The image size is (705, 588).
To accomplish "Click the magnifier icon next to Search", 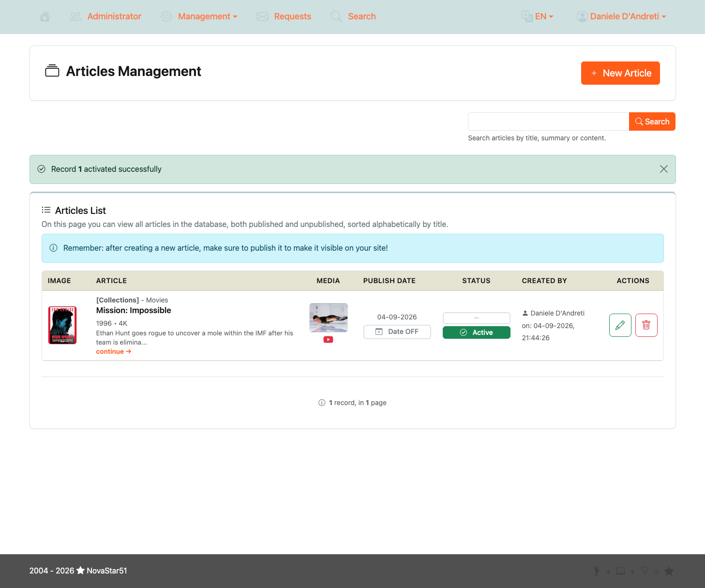I will (336, 16).
